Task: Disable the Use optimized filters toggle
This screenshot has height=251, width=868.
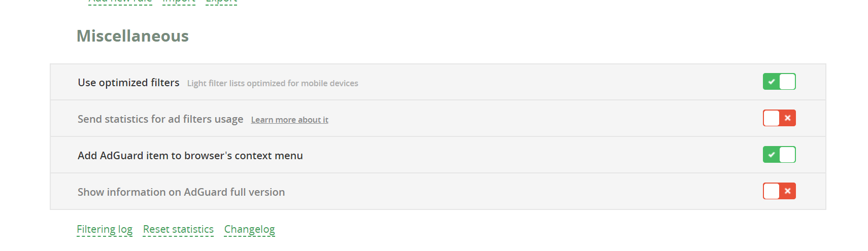Action: pos(779,82)
